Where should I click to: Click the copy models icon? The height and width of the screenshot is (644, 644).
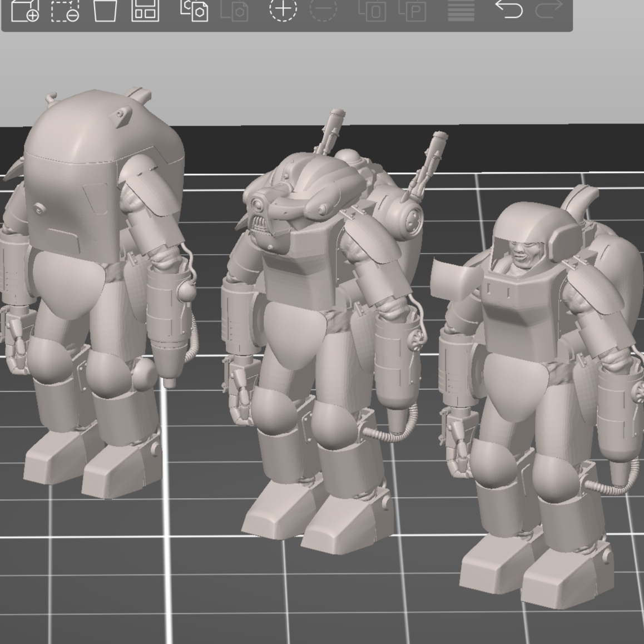coord(195,10)
